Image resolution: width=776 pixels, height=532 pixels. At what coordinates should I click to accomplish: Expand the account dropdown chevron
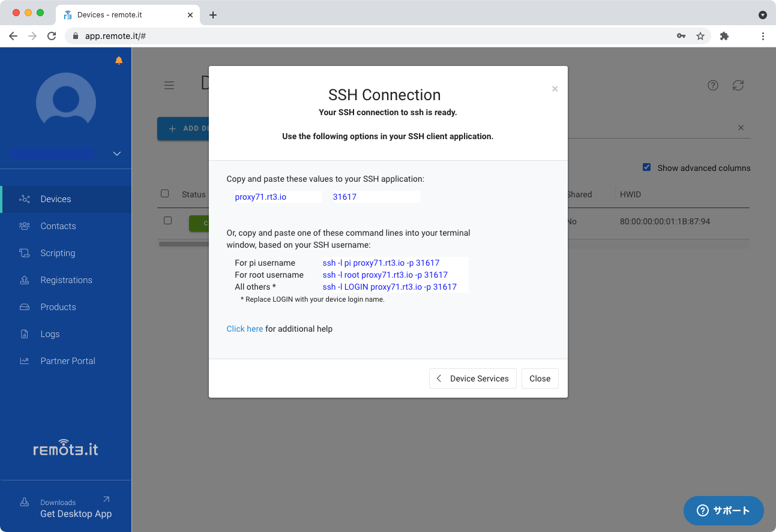tap(117, 154)
